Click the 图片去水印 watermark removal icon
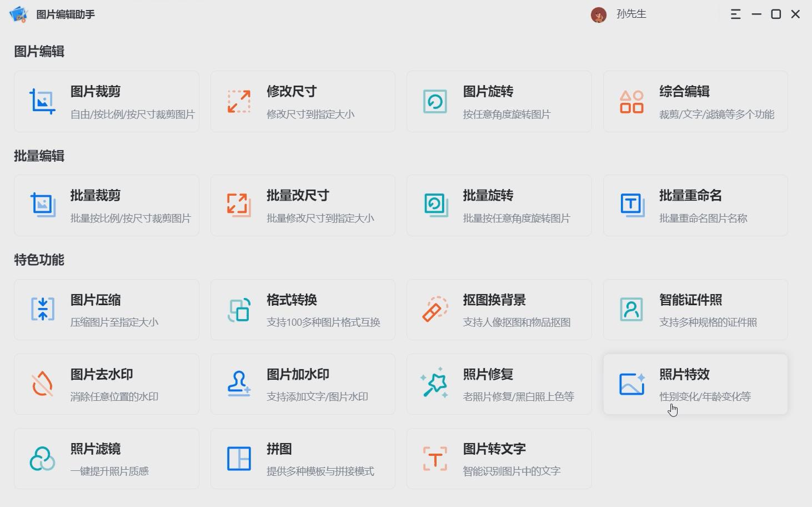 42,384
